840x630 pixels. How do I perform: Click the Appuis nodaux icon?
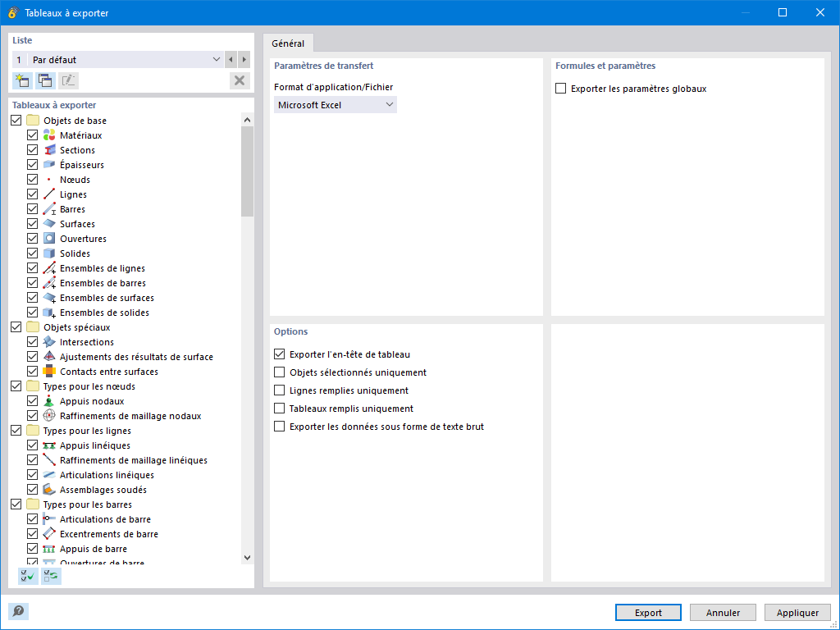click(47, 400)
